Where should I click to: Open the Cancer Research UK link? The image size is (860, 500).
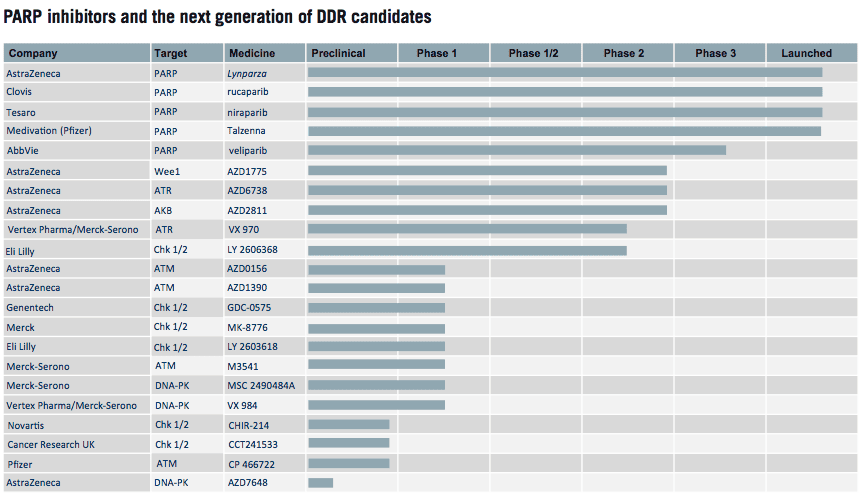click(51, 444)
